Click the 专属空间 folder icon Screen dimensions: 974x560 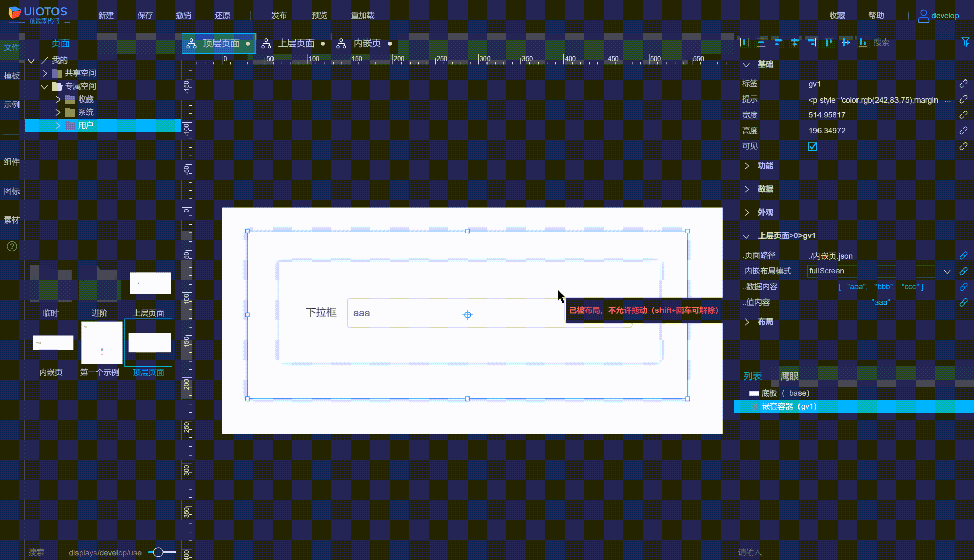coord(57,86)
